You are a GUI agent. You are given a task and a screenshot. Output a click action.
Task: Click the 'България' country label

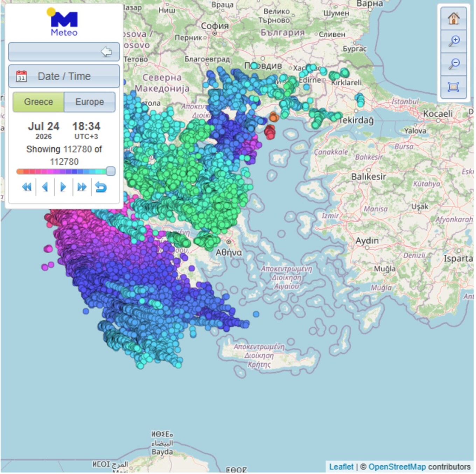point(282,33)
